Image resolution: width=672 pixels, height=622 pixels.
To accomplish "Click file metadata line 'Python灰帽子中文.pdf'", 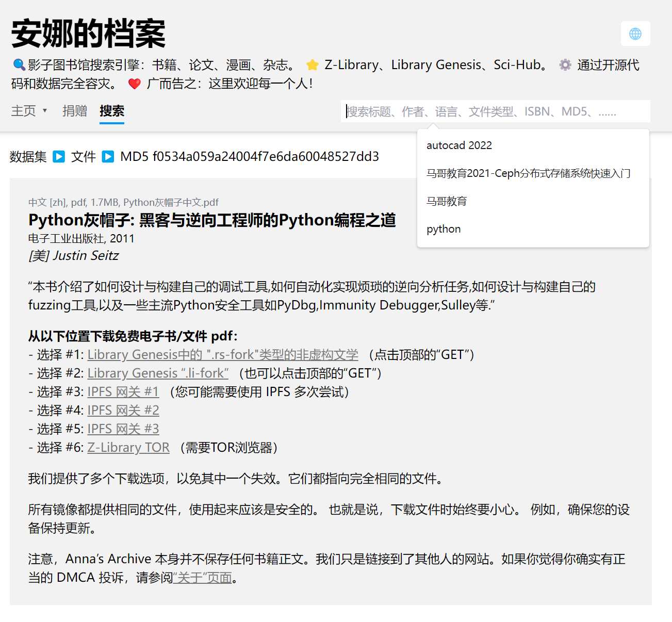I will pos(123,202).
